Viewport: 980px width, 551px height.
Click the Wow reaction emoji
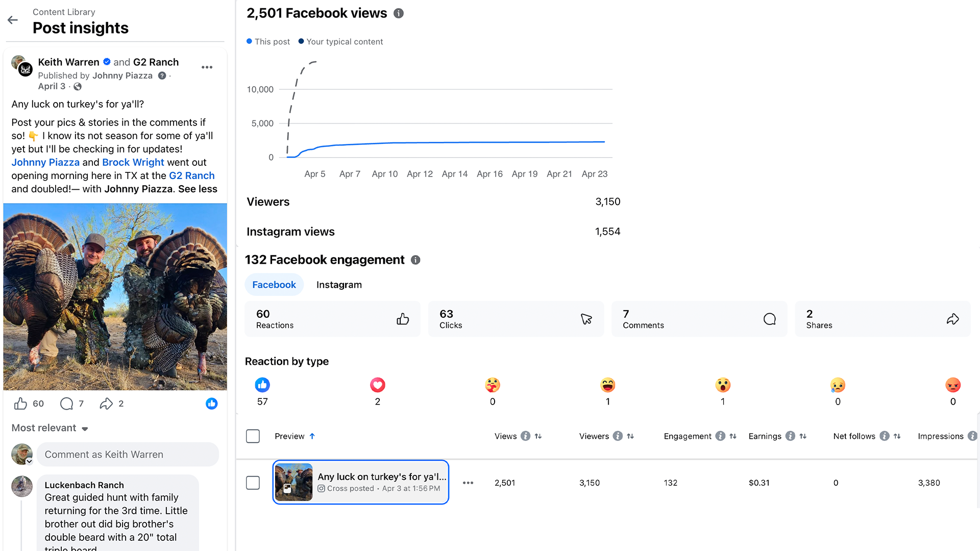pyautogui.click(x=723, y=385)
